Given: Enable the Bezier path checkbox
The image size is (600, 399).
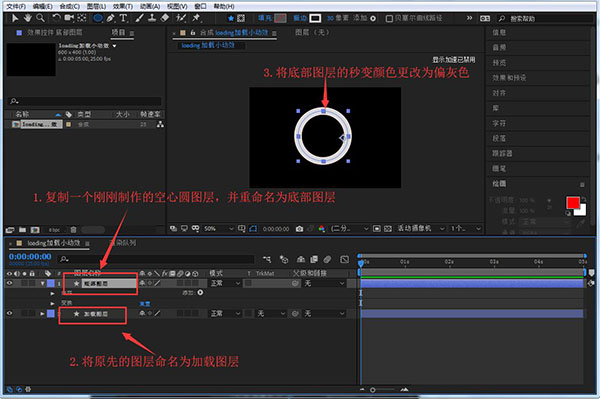Looking at the screenshot, I should point(389,18).
